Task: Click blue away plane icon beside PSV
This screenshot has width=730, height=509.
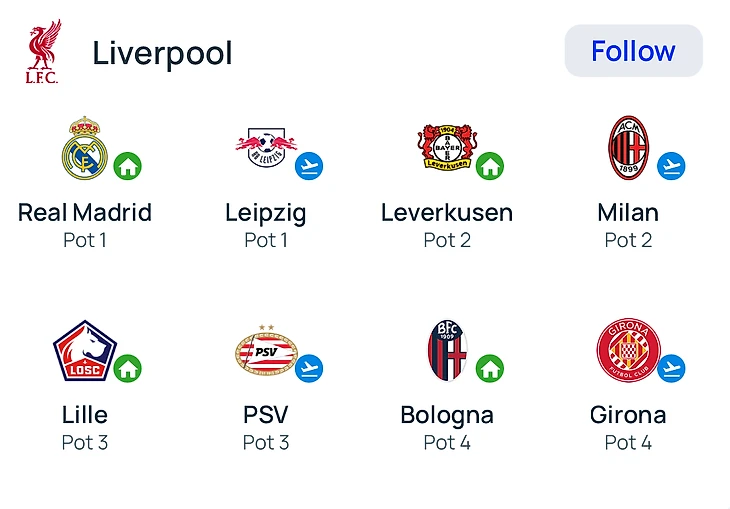Action: (309, 368)
